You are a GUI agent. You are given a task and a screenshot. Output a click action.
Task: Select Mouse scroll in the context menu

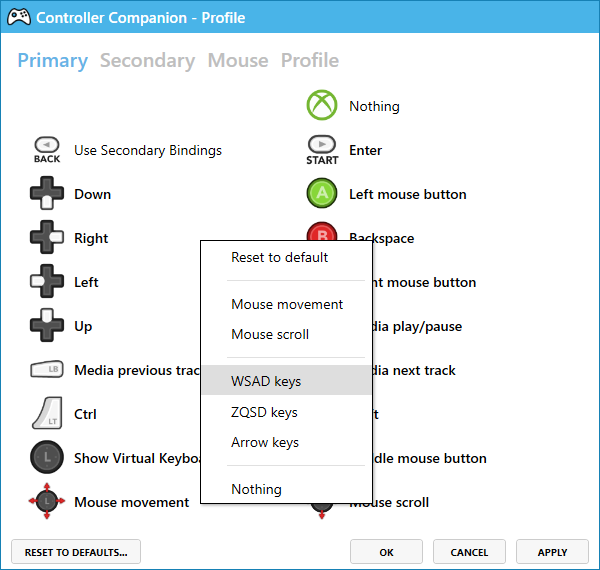coord(286,334)
